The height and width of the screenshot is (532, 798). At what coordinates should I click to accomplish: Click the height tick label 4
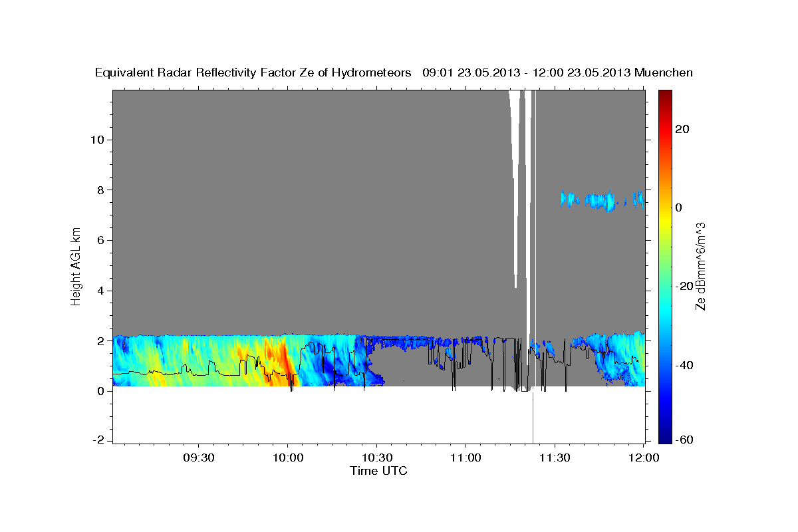(102, 291)
